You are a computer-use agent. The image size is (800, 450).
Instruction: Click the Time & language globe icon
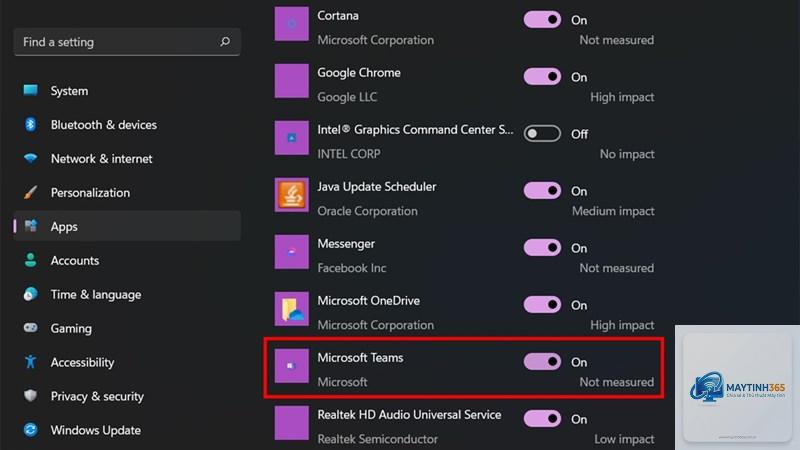[x=31, y=294]
